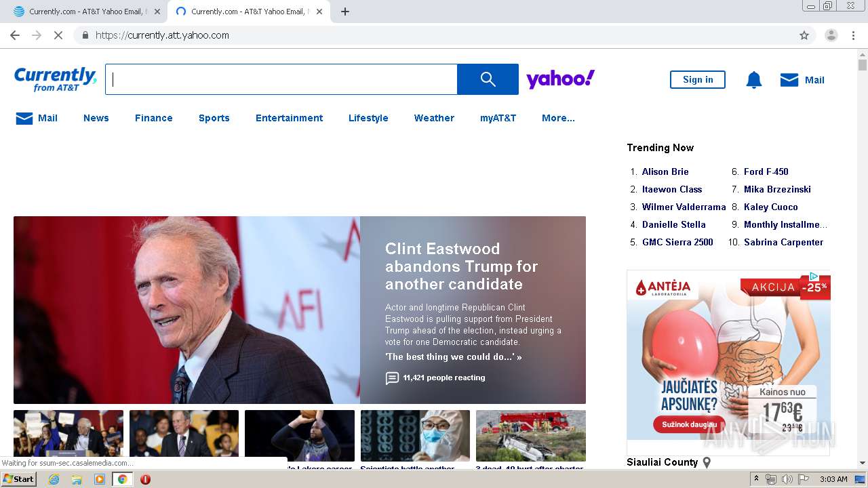The height and width of the screenshot is (488, 868).
Task: Open a new tab with plus button
Action: point(345,12)
